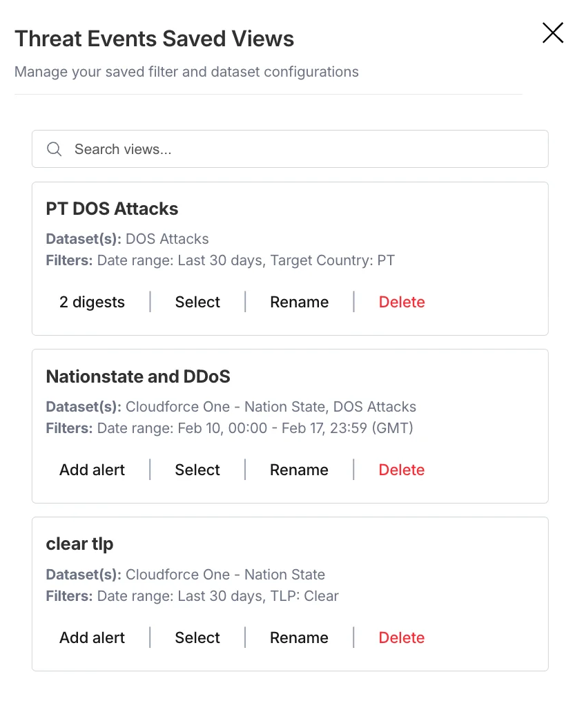The image size is (573, 728).
Task: Delete the clear tlp view
Action: [x=401, y=638]
